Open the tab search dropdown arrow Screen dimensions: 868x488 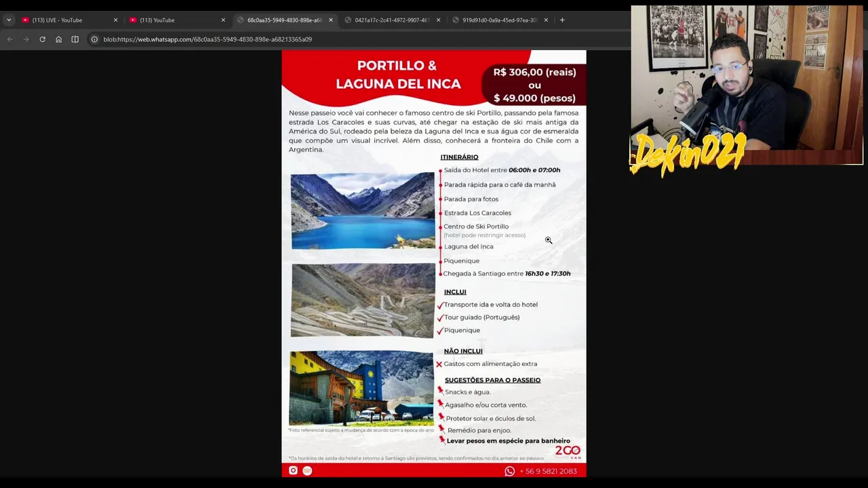click(x=9, y=20)
